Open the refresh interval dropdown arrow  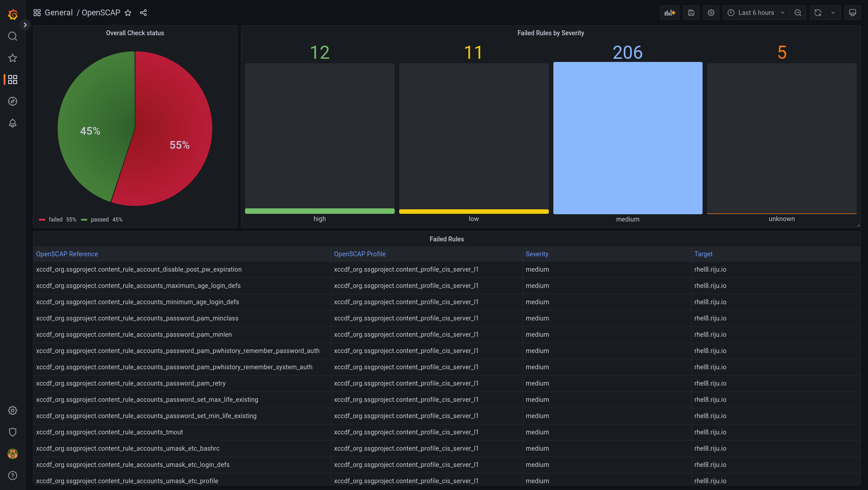833,13
